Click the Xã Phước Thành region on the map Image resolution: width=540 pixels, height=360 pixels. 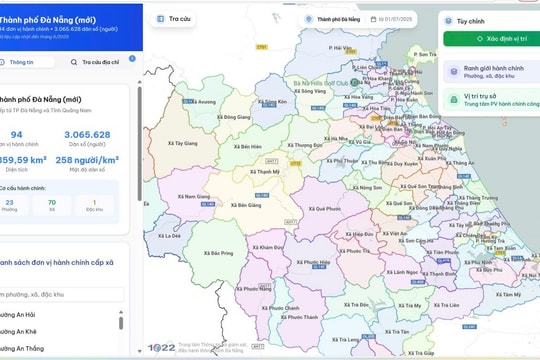pos(299,317)
